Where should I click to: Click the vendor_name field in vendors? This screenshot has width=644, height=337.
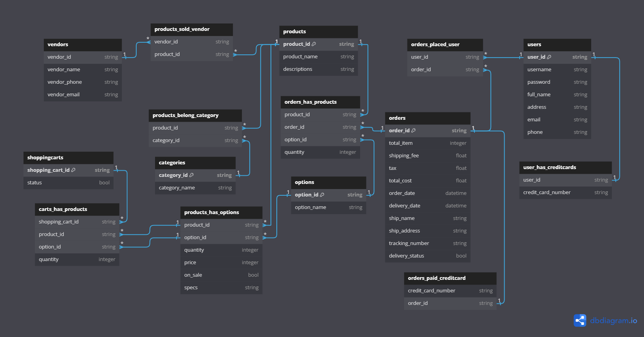tap(83, 70)
